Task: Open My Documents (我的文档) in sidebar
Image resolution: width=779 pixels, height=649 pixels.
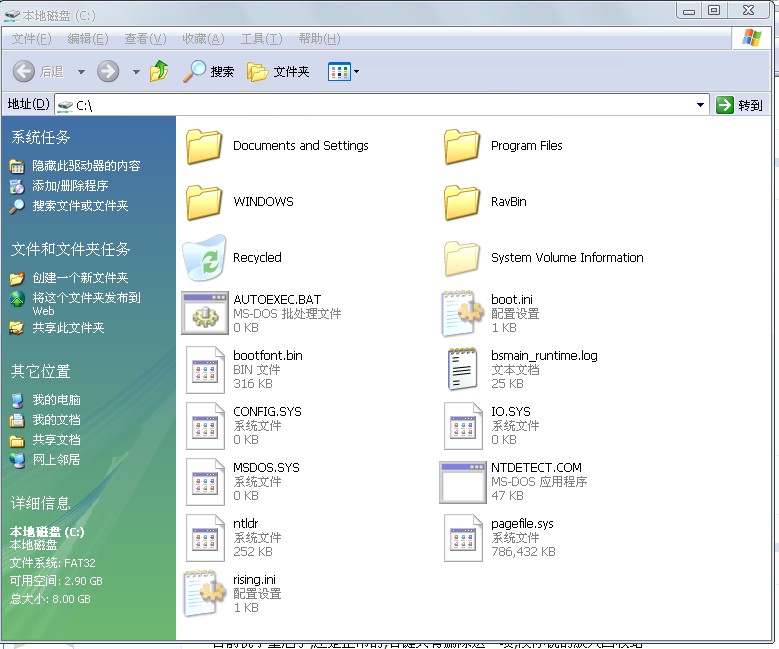Action: (56, 419)
